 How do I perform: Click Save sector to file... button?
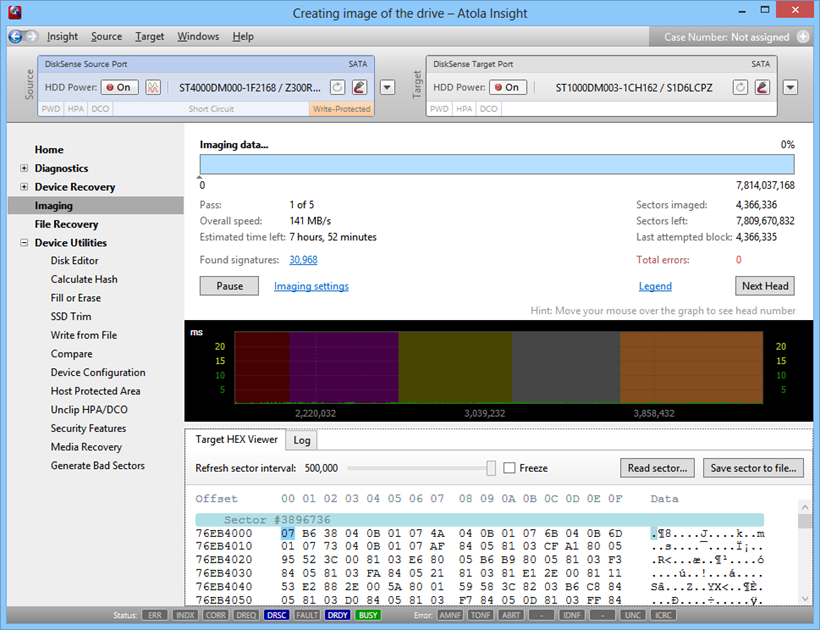click(x=753, y=468)
